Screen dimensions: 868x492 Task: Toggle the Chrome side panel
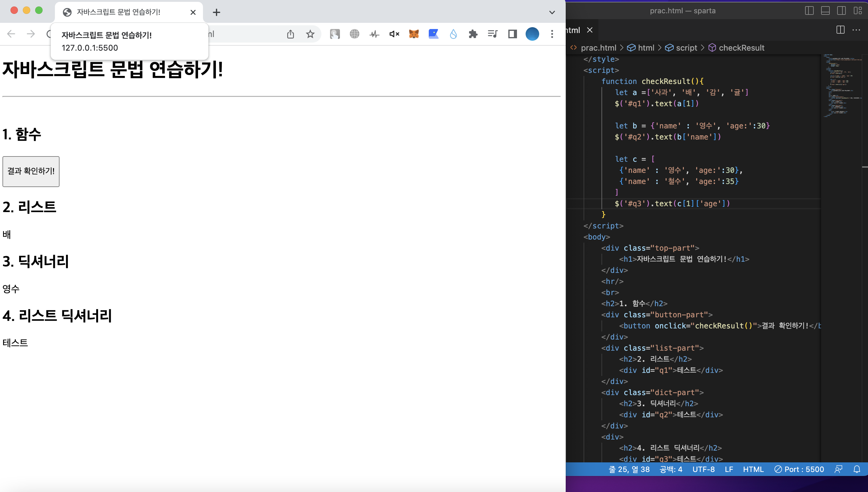tap(512, 34)
